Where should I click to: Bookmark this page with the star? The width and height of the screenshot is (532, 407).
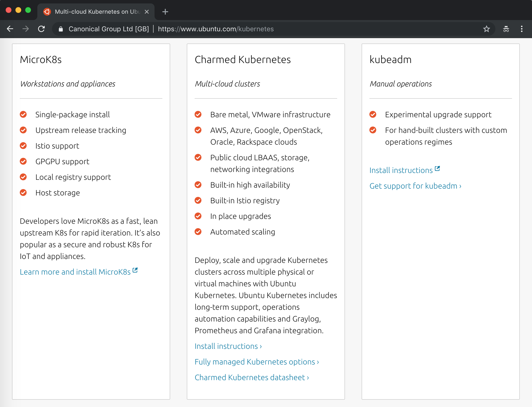click(486, 29)
